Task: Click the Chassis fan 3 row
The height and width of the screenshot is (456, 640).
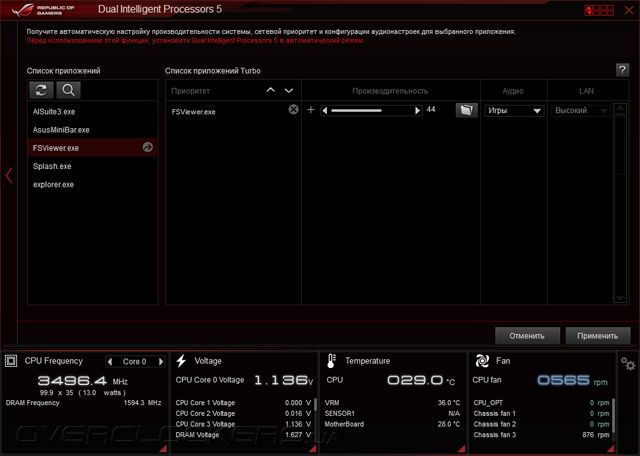Action: (541, 435)
